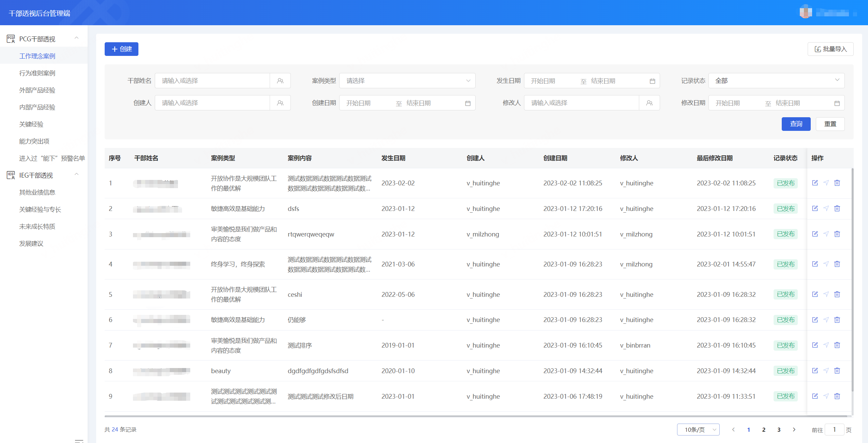Open person picker icon in 干部姓名 field

280,81
